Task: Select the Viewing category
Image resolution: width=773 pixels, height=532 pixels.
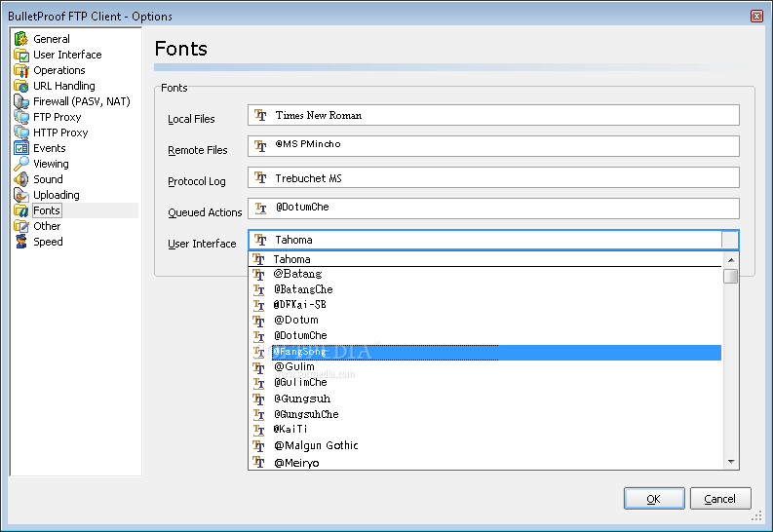Action: (51, 164)
